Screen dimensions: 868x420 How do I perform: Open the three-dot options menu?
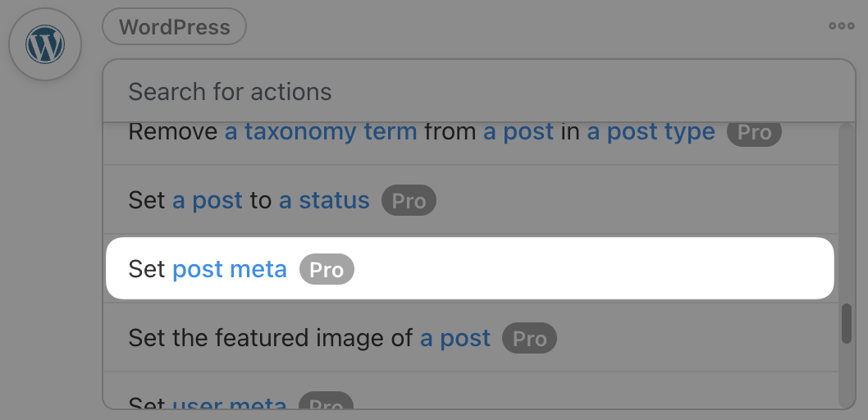[841, 26]
